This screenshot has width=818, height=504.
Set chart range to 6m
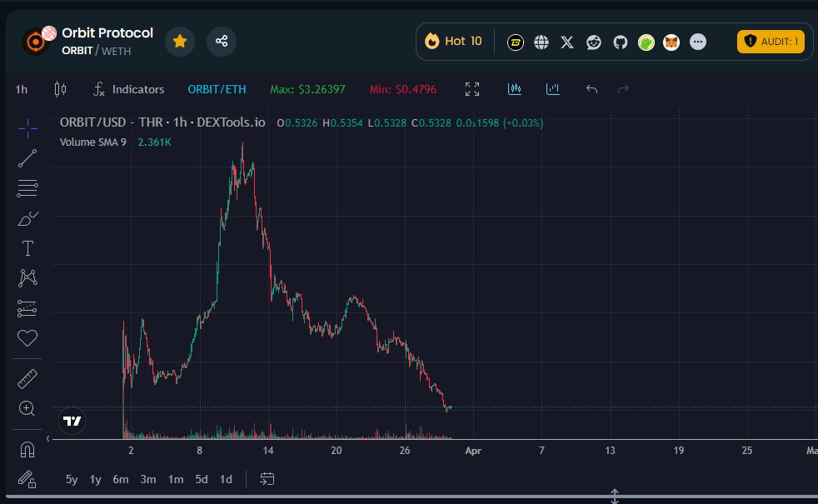(121, 479)
